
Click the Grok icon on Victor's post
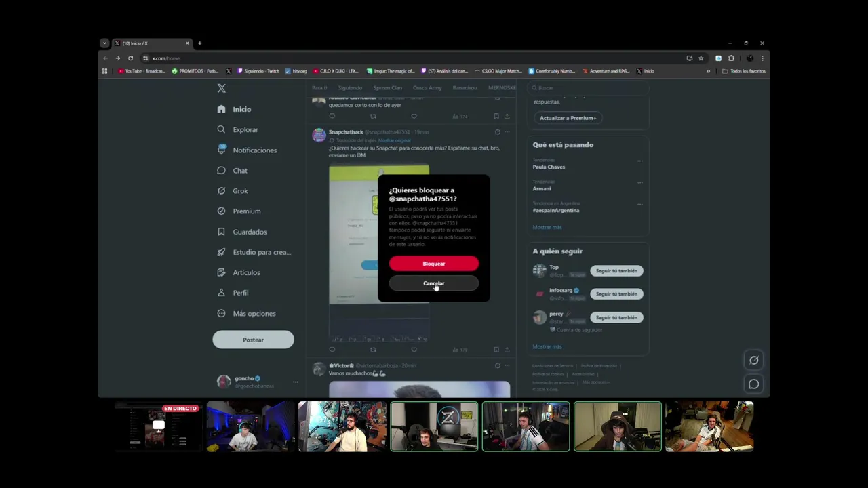[497, 365]
